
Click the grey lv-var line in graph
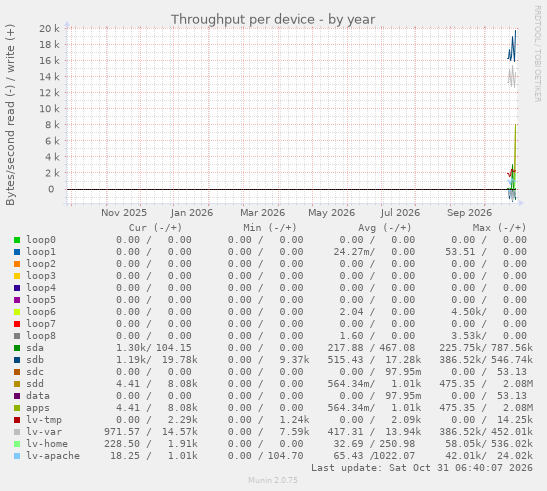pyautogui.click(x=512, y=77)
